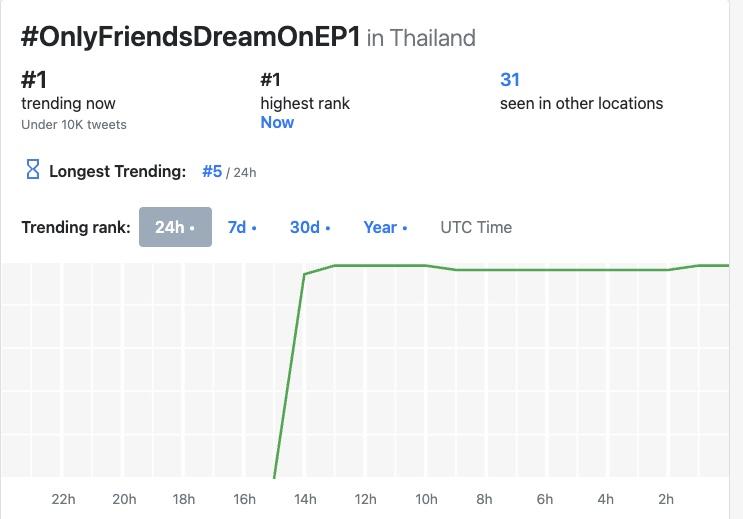The height and width of the screenshot is (519, 743).
Task: Click the hourglass Longest Trending icon
Action: pos(32,170)
